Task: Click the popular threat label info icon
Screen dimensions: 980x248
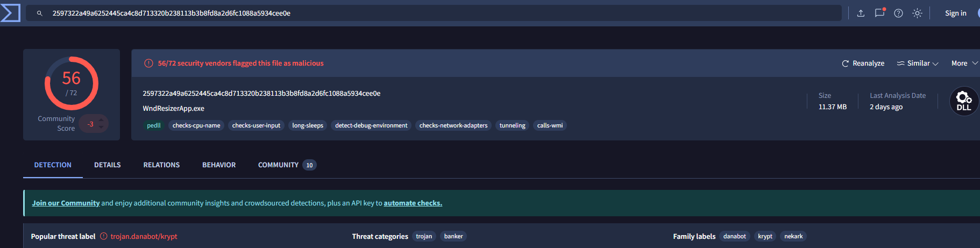Action: point(104,236)
